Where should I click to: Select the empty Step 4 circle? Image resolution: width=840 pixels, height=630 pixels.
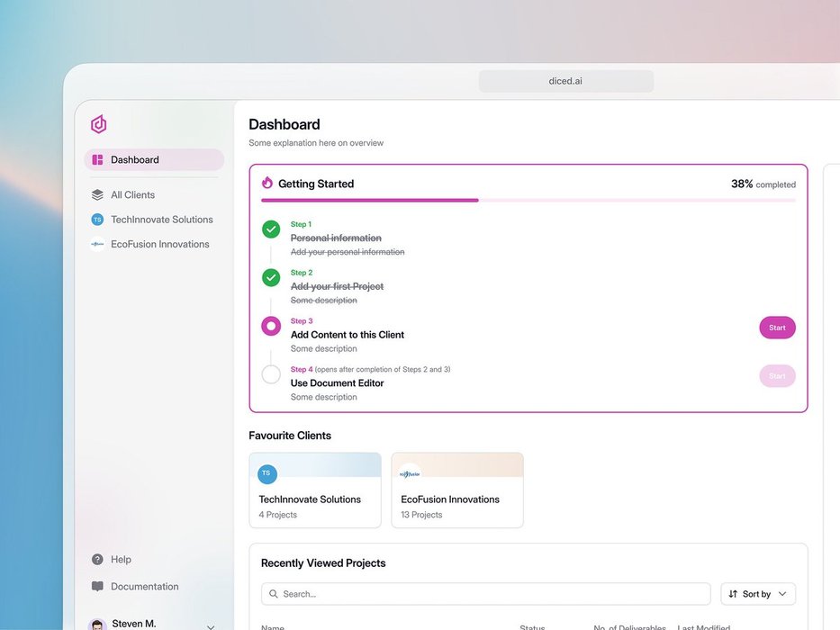(x=271, y=375)
